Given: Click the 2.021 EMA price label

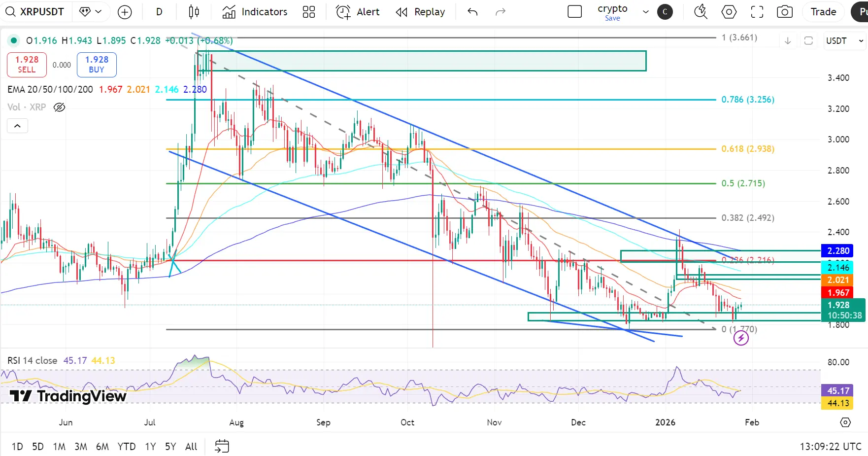Looking at the screenshot, I should click(x=838, y=280).
